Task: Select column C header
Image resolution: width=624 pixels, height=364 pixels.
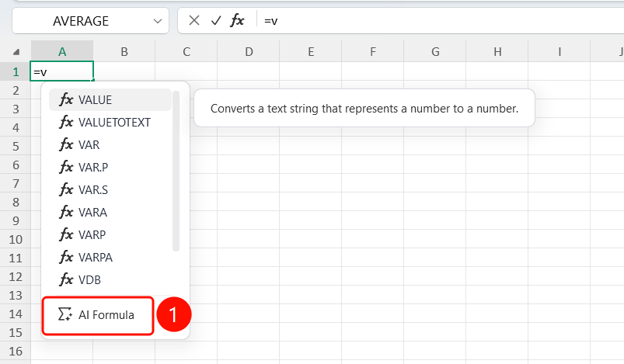Action: pyautogui.click(x=187, y=52)
